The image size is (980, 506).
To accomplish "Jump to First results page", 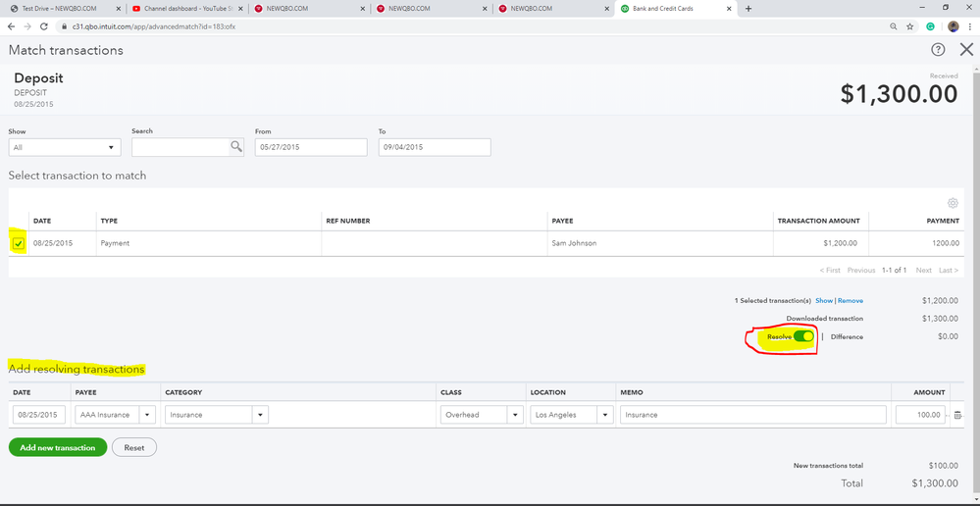I will tap(830, 271).
